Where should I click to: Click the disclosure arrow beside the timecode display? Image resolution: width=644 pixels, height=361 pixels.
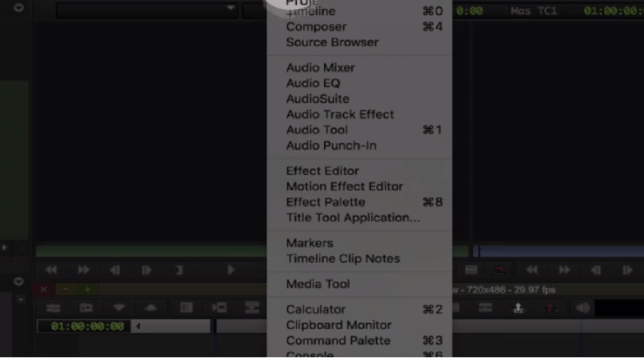pos(137,325)
